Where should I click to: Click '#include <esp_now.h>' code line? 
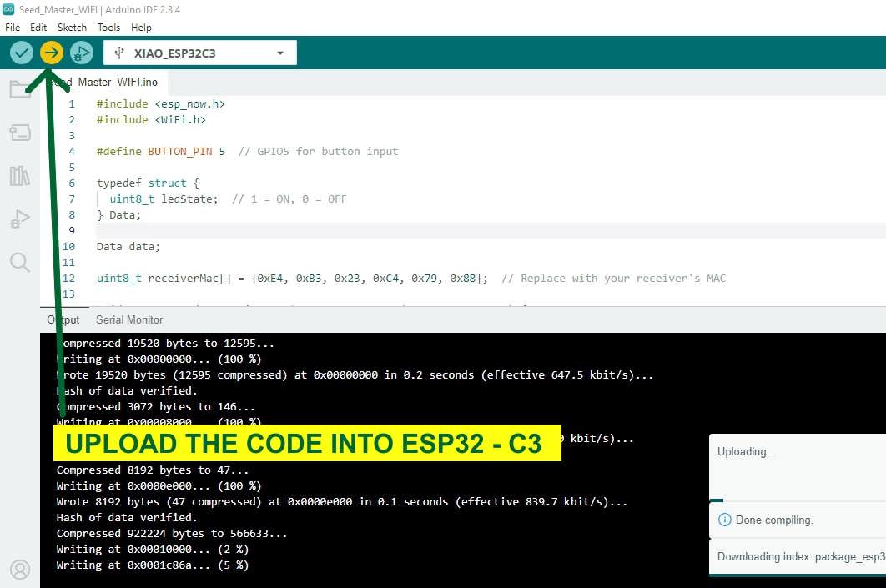[x=160, y=104]
